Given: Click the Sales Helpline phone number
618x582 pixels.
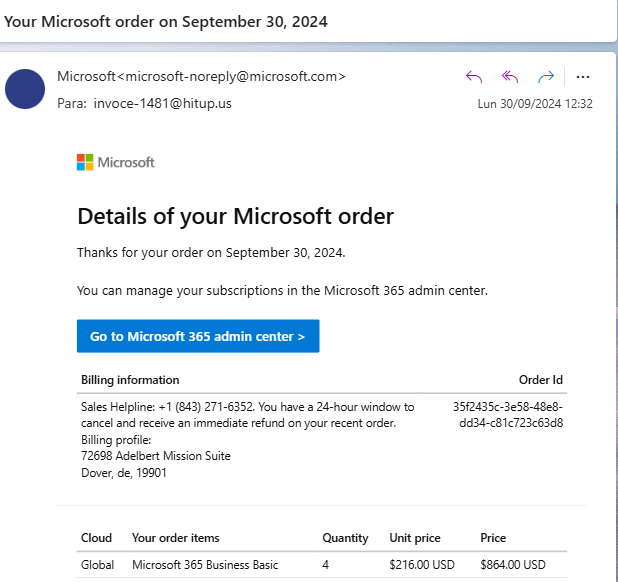Looking at the screenshot, I should click(205, 407).
